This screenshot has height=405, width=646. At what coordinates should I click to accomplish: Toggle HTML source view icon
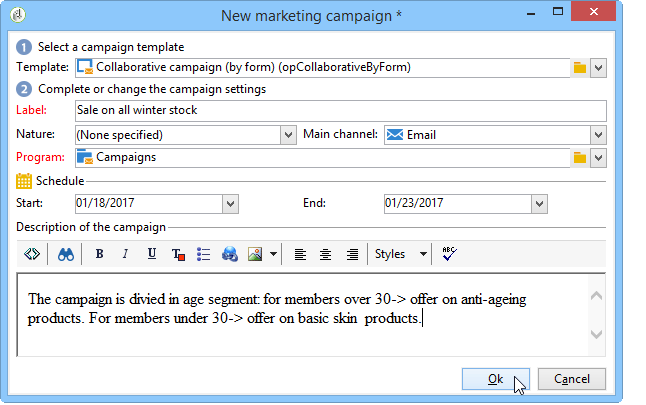coord(31,254)
